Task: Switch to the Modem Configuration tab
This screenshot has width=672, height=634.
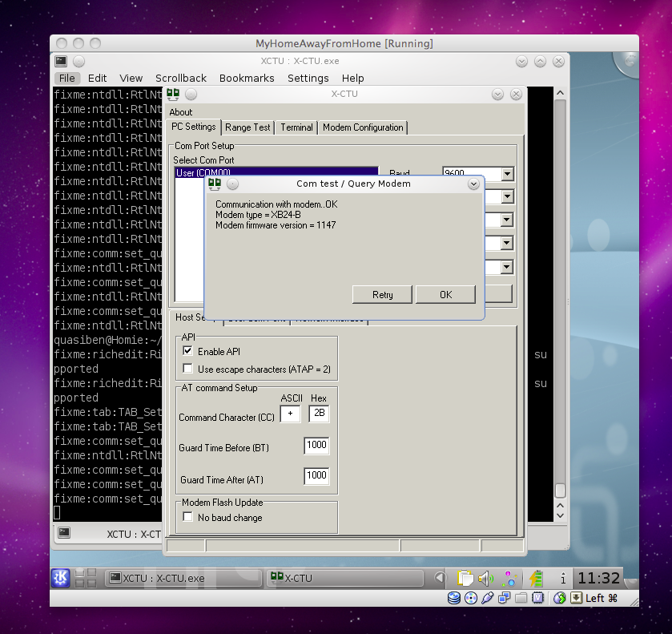Action: 363,127
